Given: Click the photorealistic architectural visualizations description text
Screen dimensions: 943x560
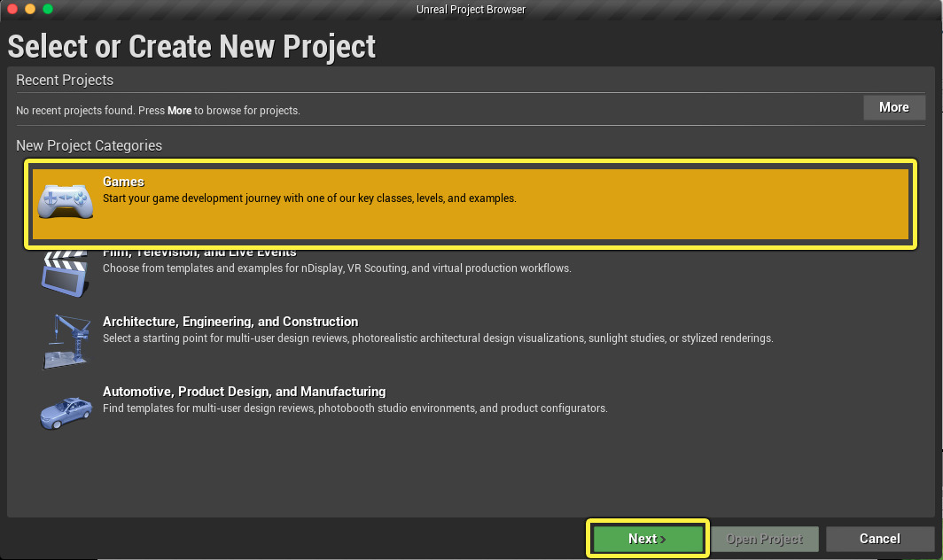Looking at the screenshot, I should 438,338.
